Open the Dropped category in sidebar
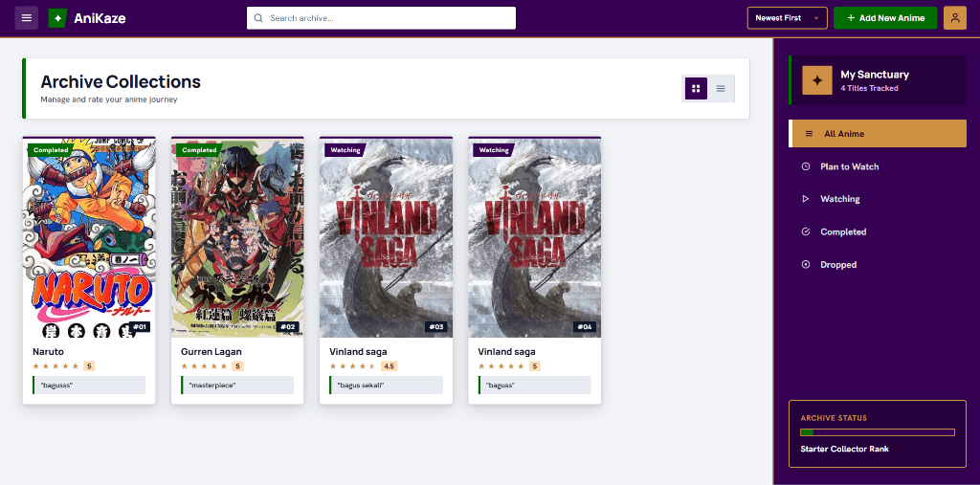The height and width of the screenshot is (485, 980). click(x=878, y=265)
